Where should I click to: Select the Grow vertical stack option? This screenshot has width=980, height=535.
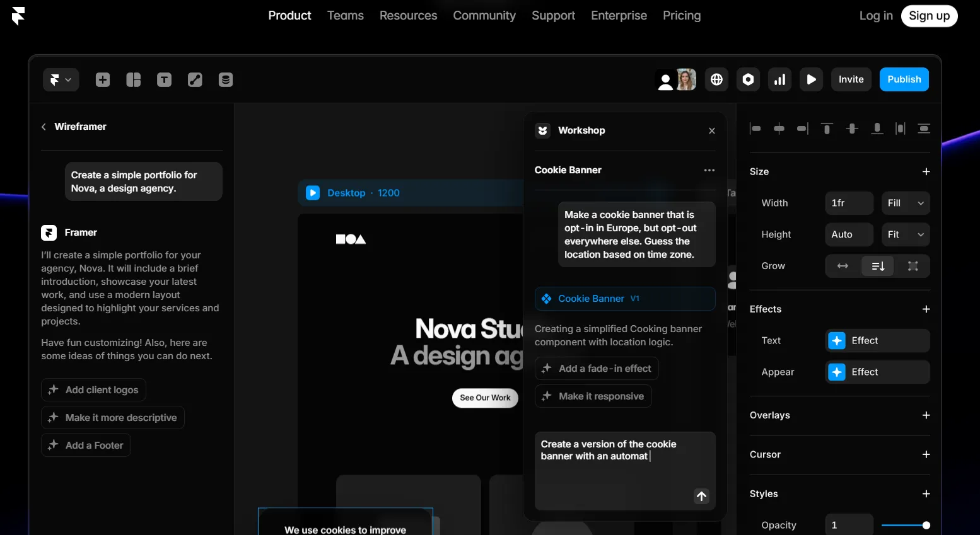[x=878, y=266]
